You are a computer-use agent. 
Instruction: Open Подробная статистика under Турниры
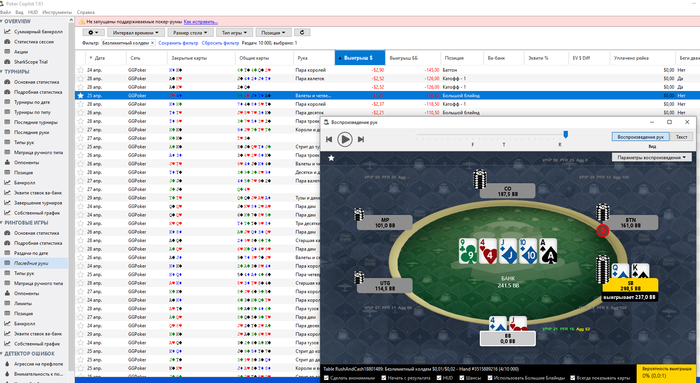[38, 92]
